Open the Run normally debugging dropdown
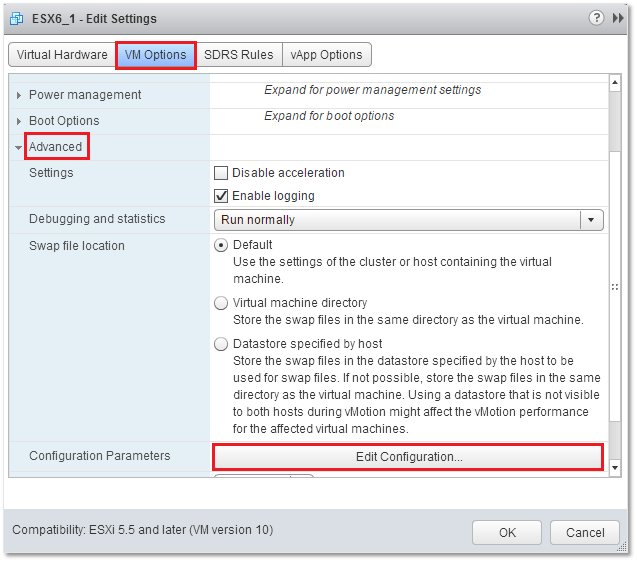Viewport: 637px width, 562px height. coord(408,220)
